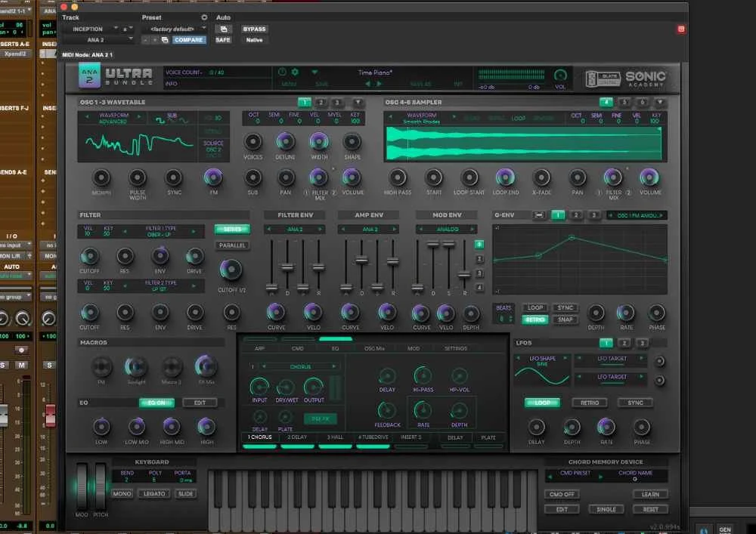Turn the OSC 1-3 MORPH knob
The width and height of the screenshot is (756, 534).
(x=101, y=178)
